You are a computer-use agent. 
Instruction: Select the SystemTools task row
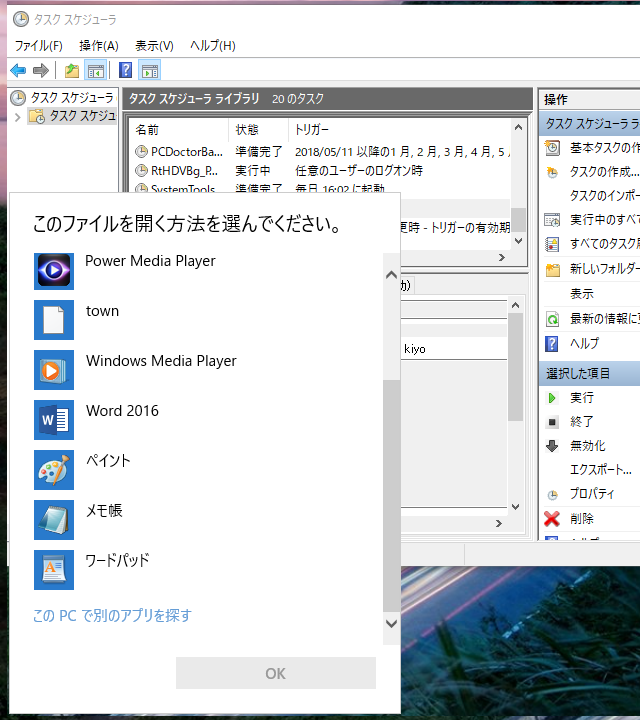tap(320, 188)
